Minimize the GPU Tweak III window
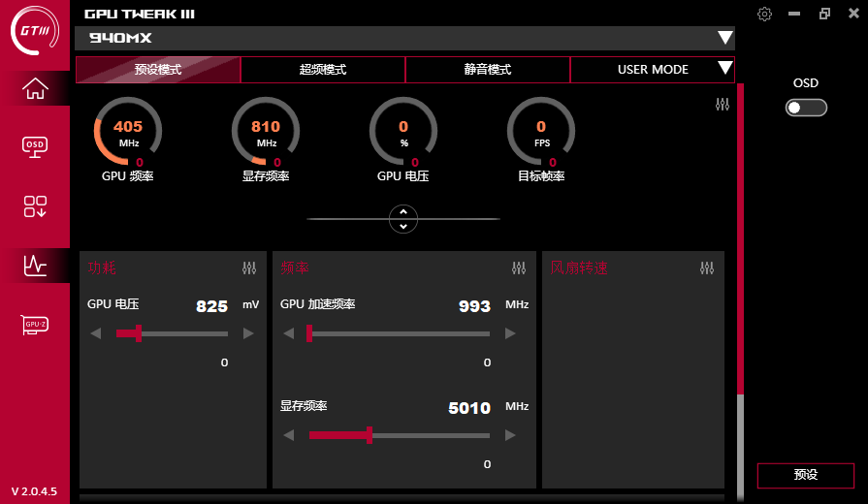This screenshot has height=504, width=868. [x=794, y=14]
